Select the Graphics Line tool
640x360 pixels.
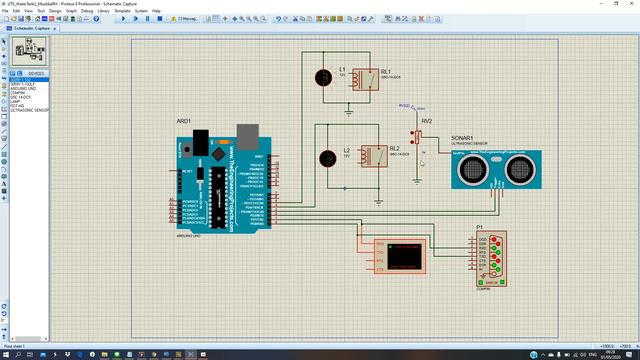click(4, 147)
